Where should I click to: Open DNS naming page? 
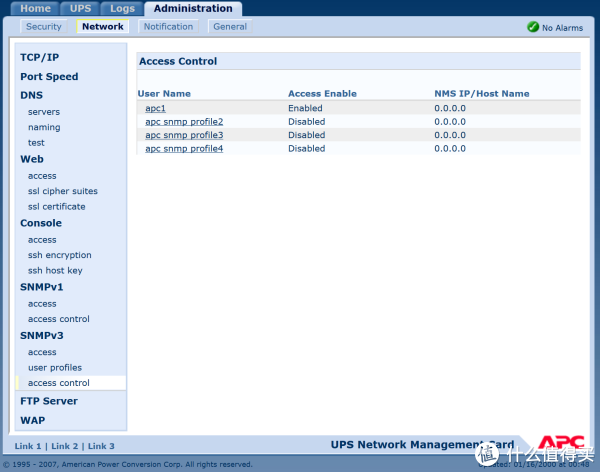tap(44, 127)
